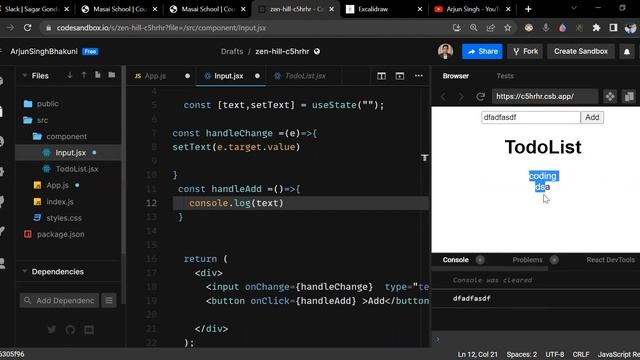Change CRLF line ending setting
This screenshot has height=360, width=640.
point(581,354)
